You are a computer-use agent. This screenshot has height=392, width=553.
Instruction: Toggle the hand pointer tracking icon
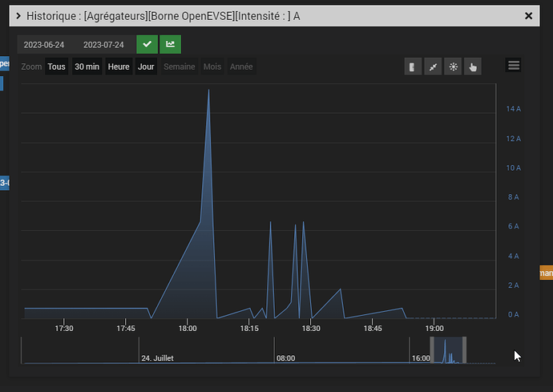[x=473, y=67]
